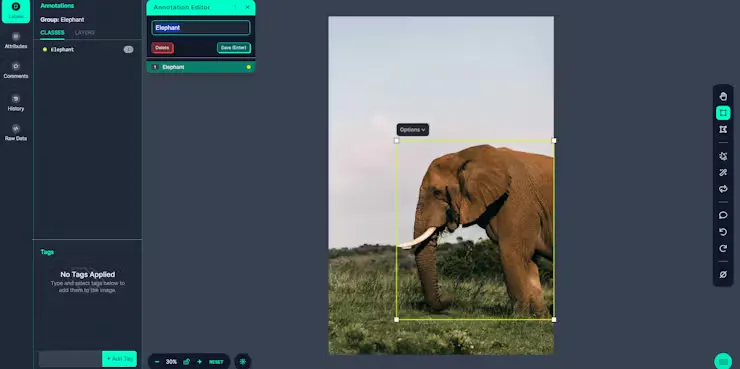Switch to the CLASSES tab

tap(52, 33)
